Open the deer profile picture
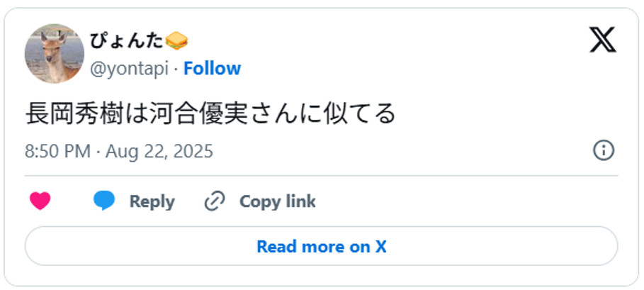 [x=55, y=54]
